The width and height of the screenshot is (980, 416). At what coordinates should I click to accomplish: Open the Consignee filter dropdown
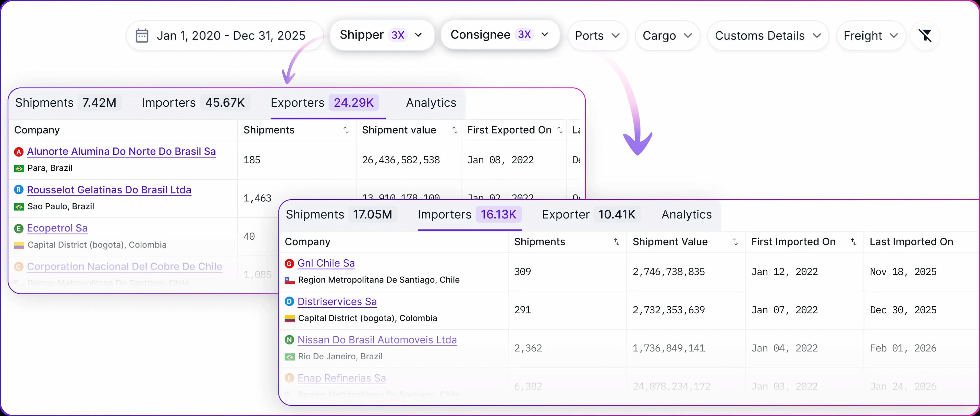(x=499, y=35)
